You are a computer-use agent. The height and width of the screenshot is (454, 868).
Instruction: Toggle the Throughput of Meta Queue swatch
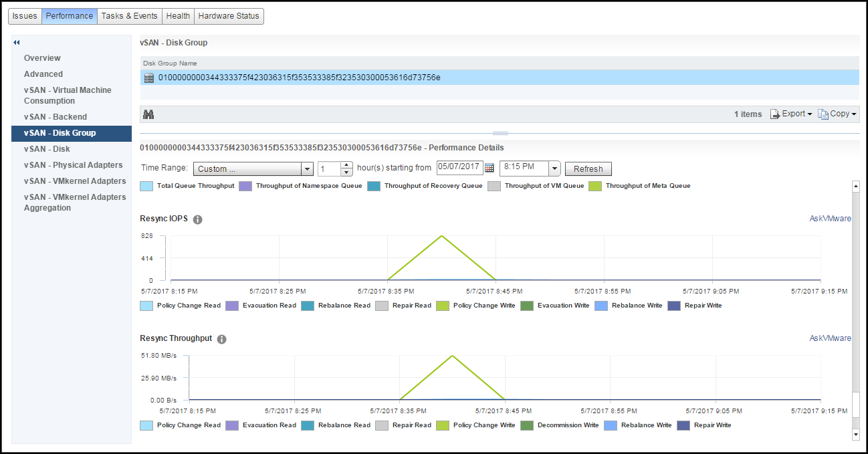tap(595, 186)
